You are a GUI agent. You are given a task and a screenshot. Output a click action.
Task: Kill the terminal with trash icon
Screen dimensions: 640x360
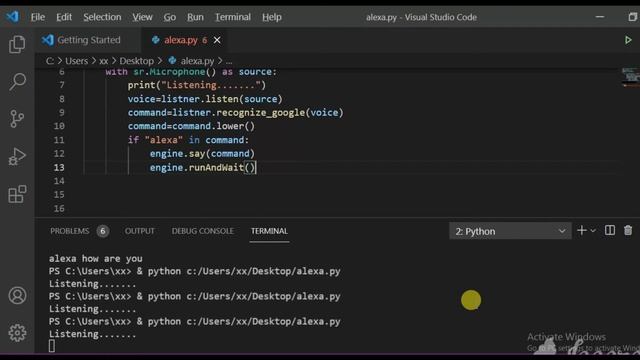coord(628,231)
